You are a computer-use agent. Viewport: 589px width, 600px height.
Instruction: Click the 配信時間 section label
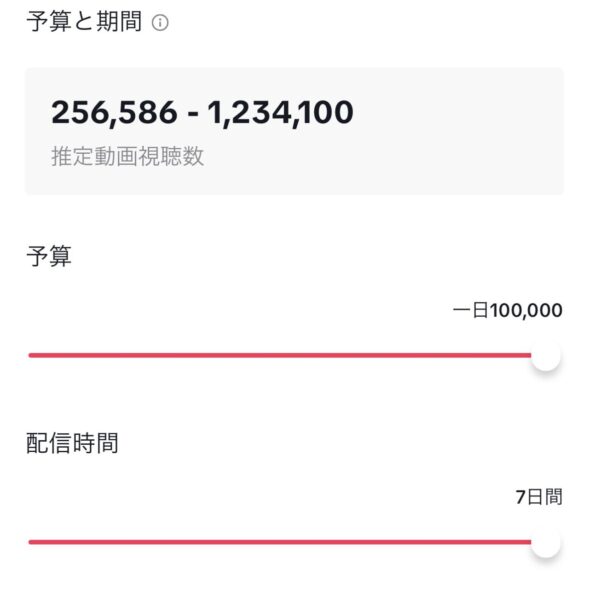coord(72,443)
